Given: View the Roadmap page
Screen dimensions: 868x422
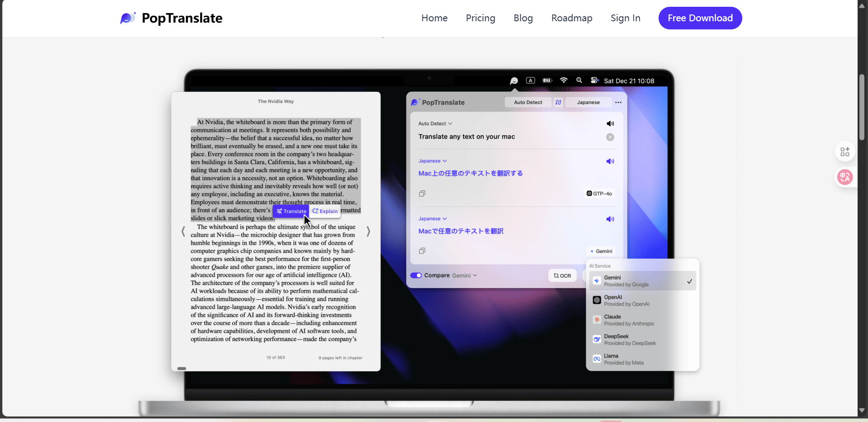Looking at the screenshot, I should (572, 18).
